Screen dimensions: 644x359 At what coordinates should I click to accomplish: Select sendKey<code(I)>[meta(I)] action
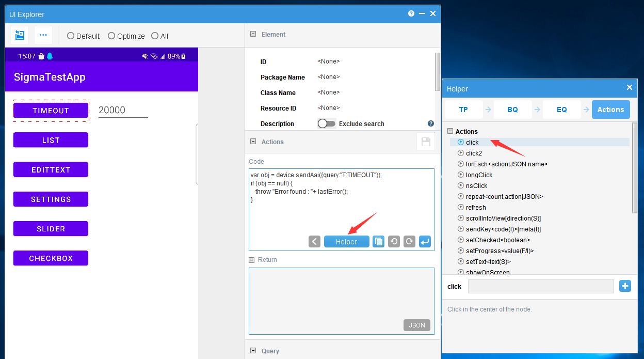(503, 229)
